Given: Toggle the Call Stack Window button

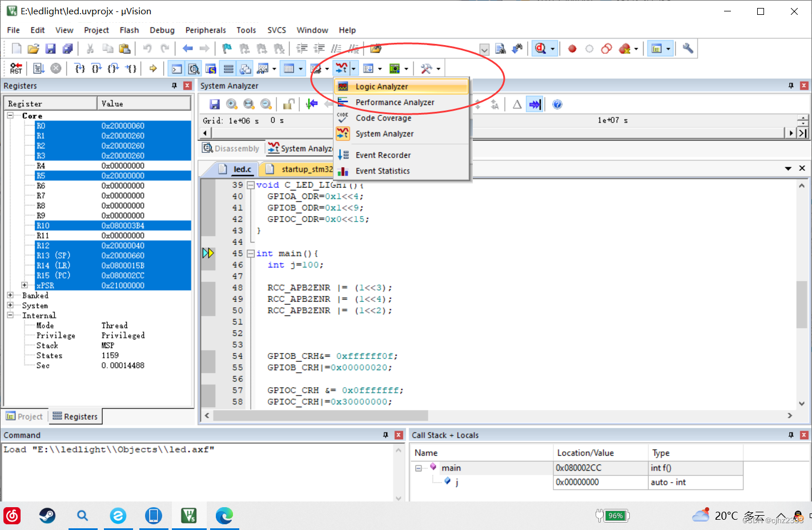Looking at the screenshot, I should tap(246, 69).
